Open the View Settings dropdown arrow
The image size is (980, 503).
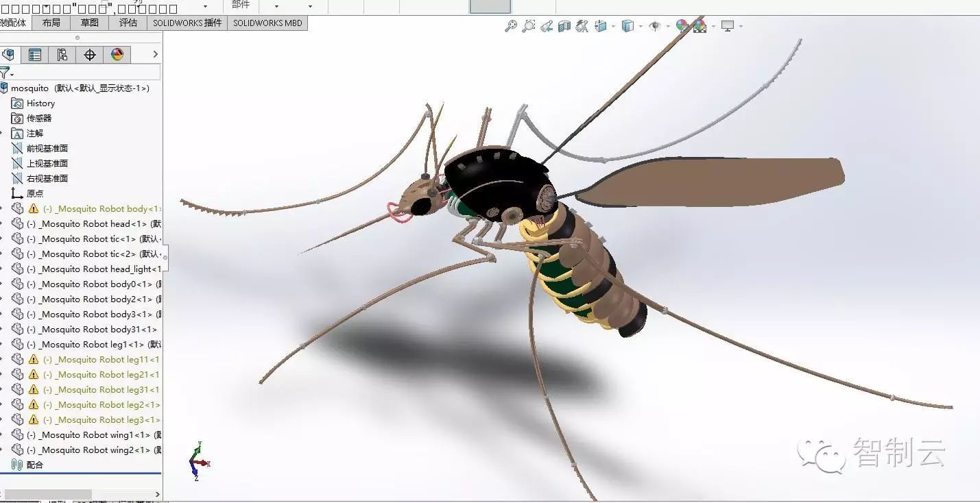[741, 27]
